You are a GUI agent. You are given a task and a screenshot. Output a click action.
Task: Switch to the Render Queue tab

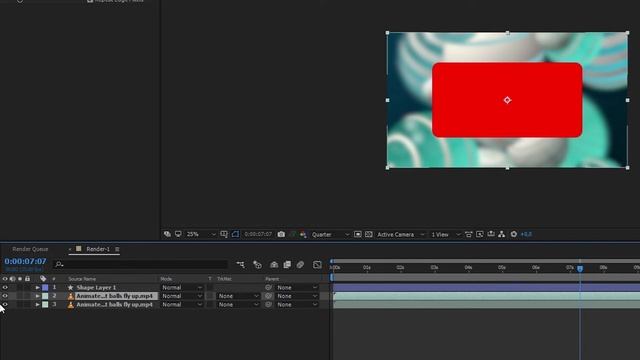coord(30,249)
